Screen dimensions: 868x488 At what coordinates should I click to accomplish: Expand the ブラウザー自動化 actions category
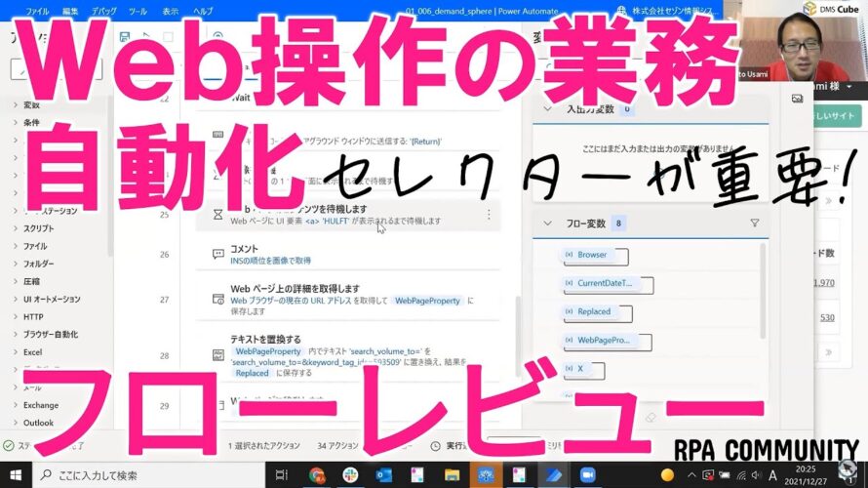click(16, 335)
